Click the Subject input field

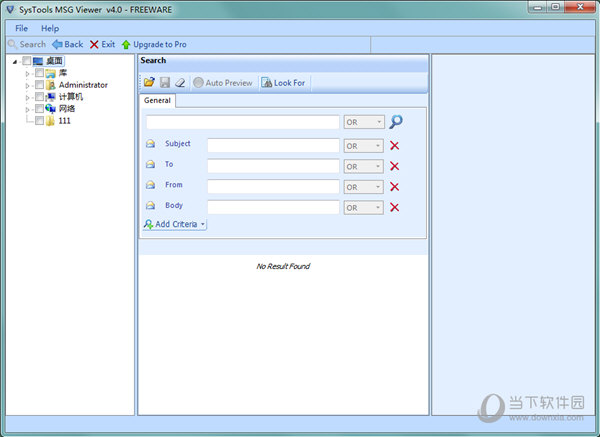[273, 146]
